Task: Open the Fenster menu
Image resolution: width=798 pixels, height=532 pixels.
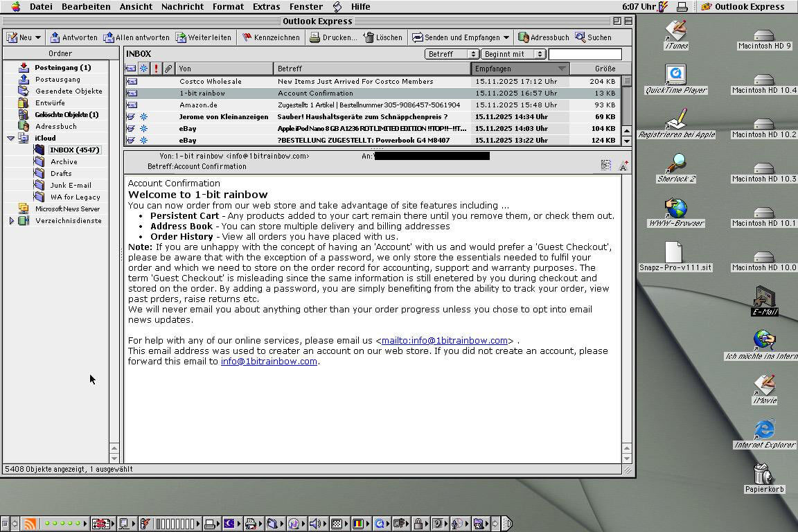Action: 306,7
